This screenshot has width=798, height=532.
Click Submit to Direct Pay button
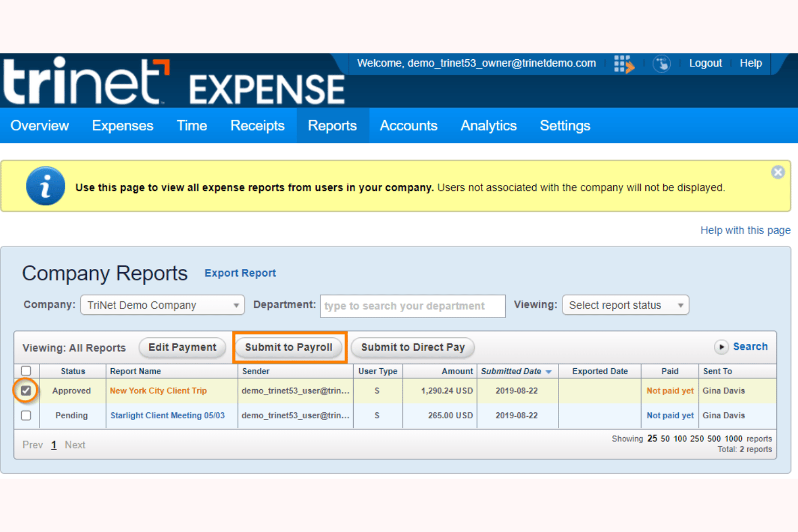[412, 348]
